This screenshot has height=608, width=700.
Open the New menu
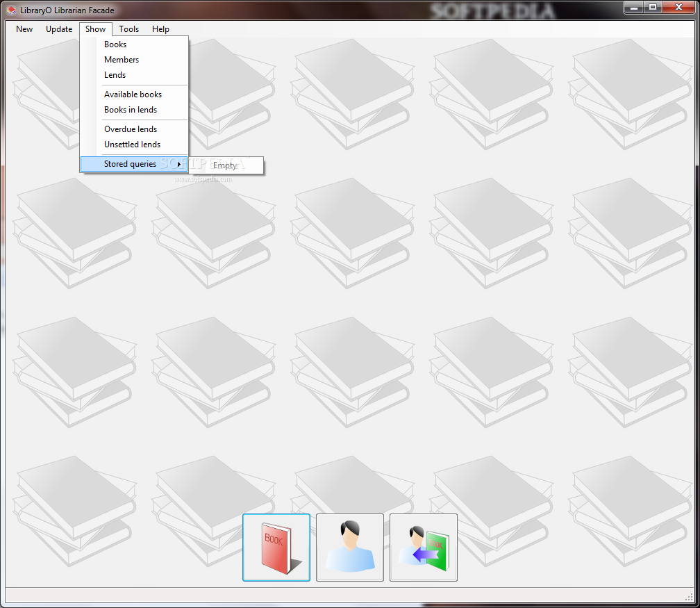pos(24,29)
